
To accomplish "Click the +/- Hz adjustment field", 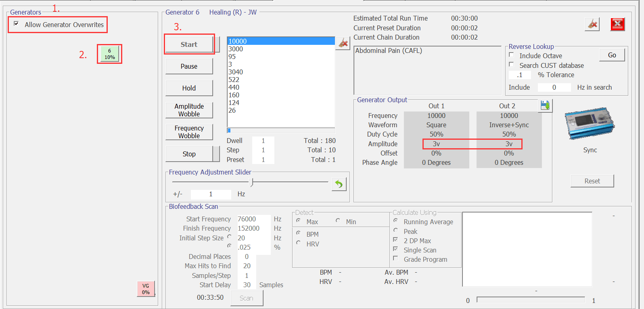I will pyautogui.click(x=211, y=194).
